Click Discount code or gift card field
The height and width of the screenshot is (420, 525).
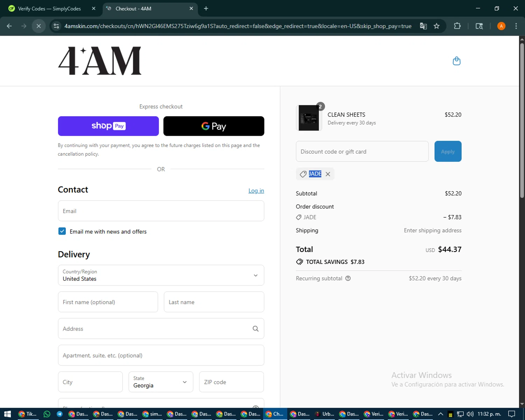(362, 151)
